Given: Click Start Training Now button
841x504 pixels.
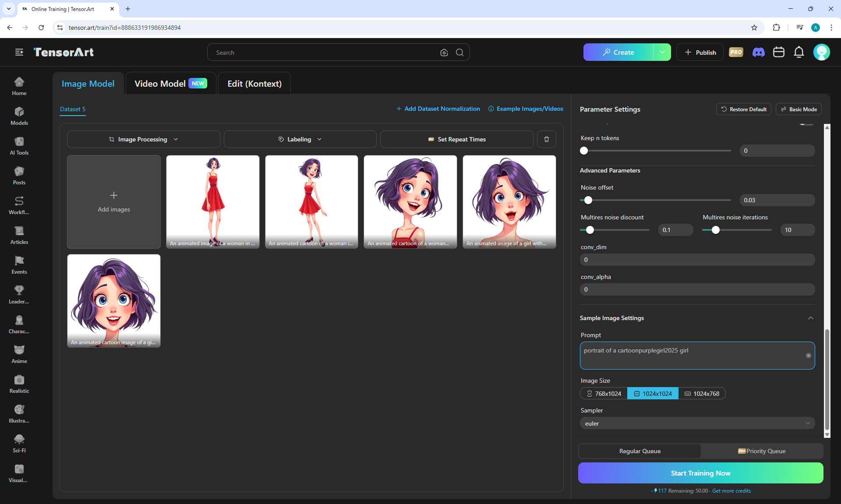Looking at the screenshot, I should pos(700,473).
